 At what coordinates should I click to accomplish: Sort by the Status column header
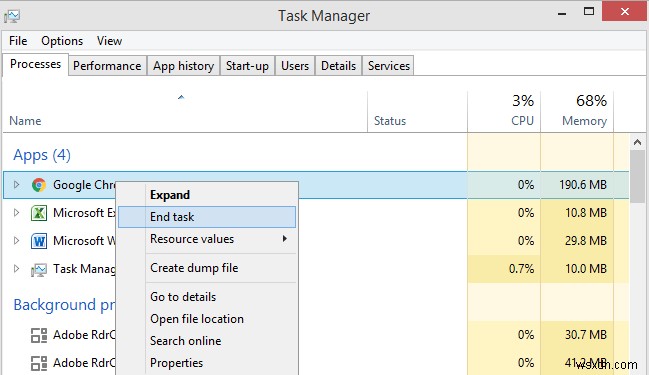coord(417,112)
